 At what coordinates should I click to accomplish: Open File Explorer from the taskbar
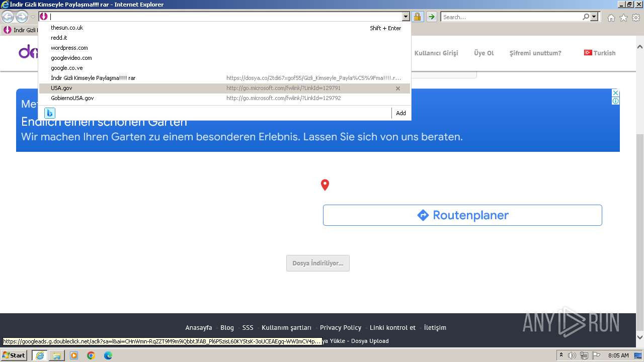click(57, 355)
